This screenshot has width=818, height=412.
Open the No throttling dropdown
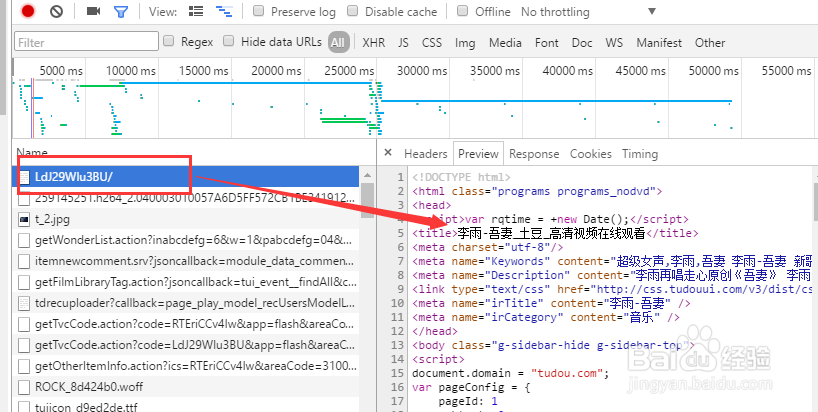588,11
